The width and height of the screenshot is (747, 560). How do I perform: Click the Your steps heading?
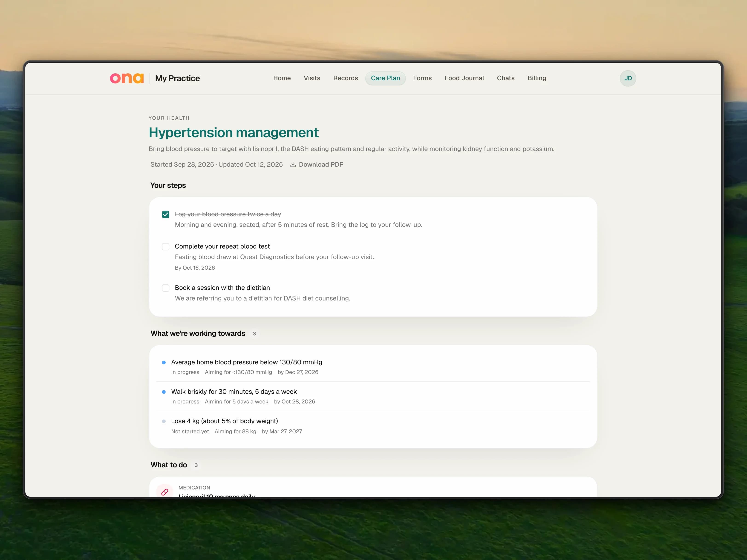click(168, 185)
